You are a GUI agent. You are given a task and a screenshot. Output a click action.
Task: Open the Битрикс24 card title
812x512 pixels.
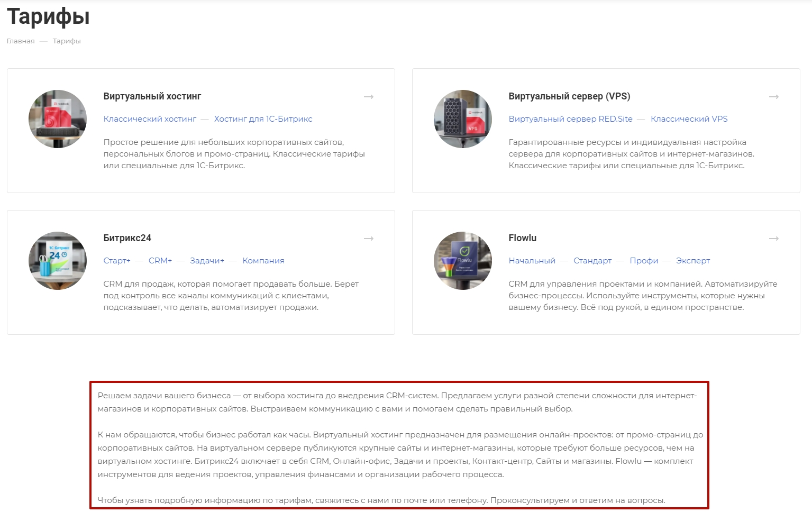(x=127, y=238)
